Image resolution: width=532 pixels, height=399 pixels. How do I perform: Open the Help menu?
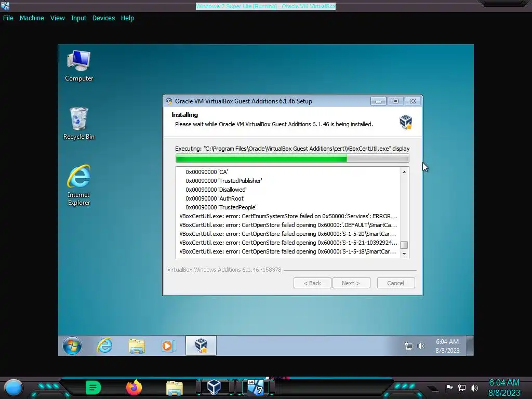tap(127, 18)
